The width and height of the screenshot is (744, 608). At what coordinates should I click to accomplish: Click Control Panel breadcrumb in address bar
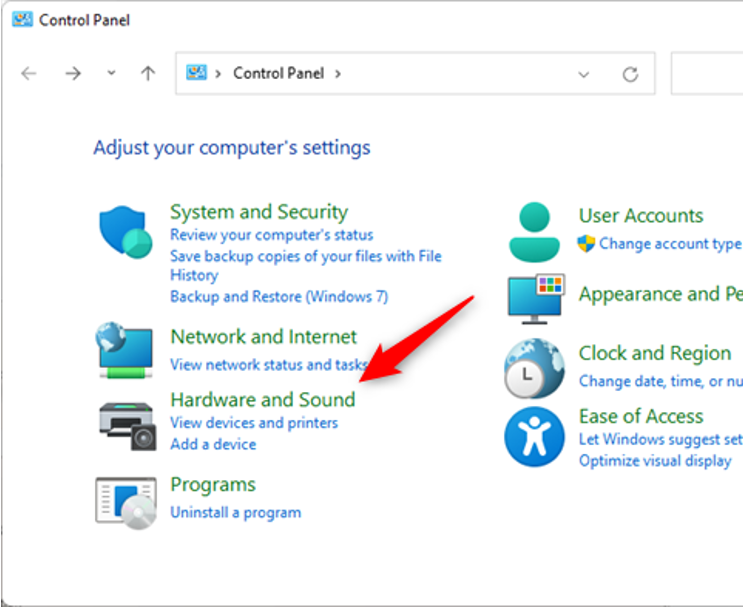pos(279,73)
